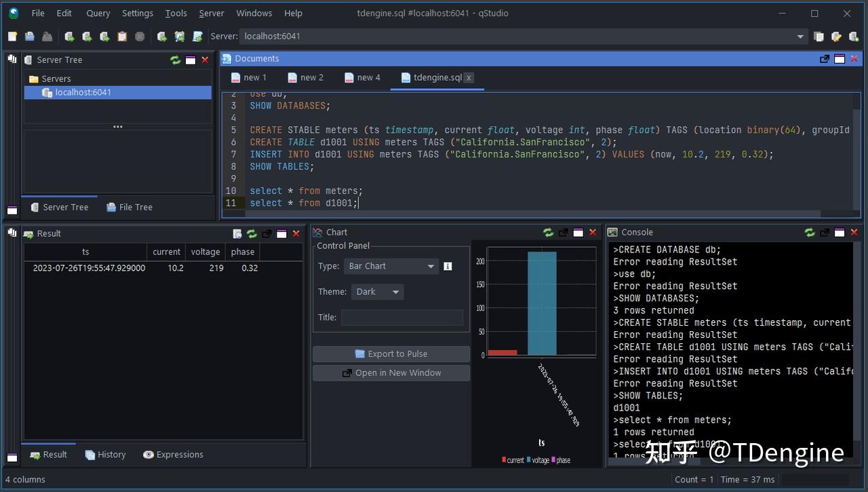Viewport: 868px width, 492px height.
Task: Refresh the Chart panel
Action: point(549,232)
